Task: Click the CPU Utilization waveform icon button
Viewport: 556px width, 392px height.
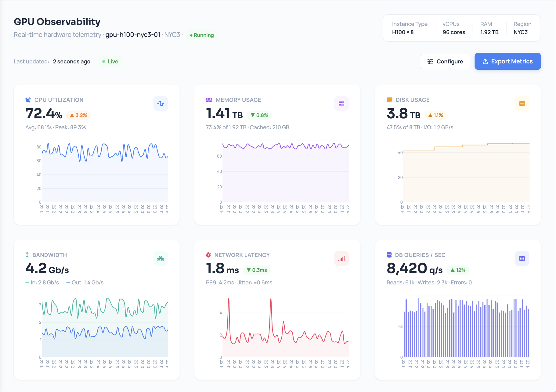Action: point(161,104)
